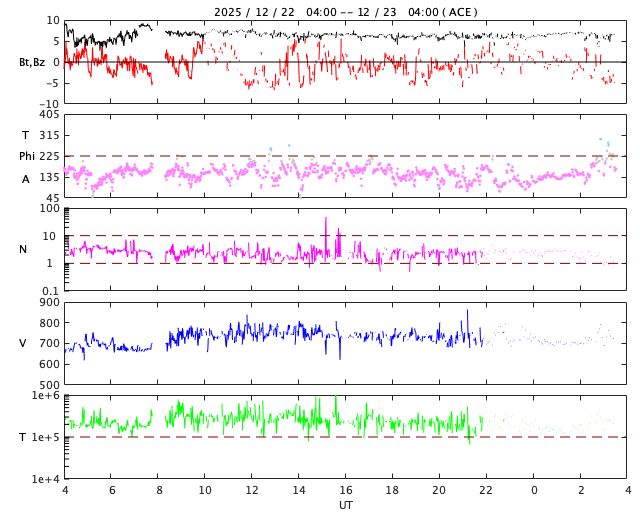Select the 12 hour tick on time axis
Screen dimensions: 640x512
[x=252, y=491]
